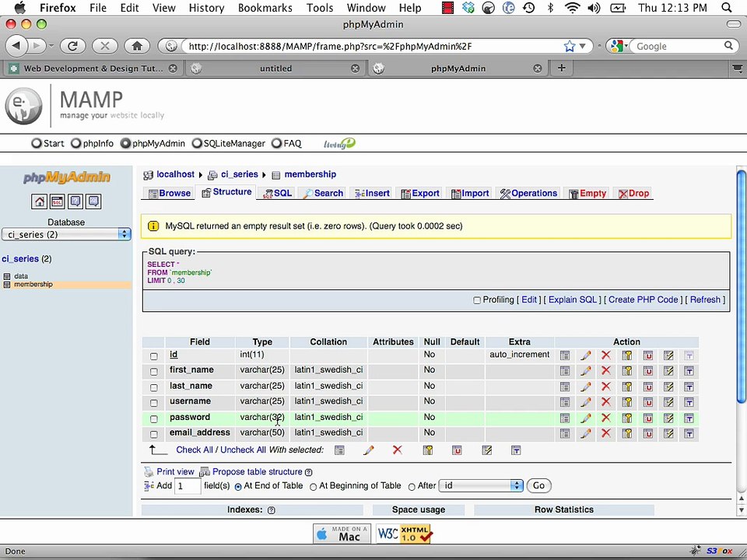Viewport: 747px width, 560px height.
Task: Check the checkbox for username field
Action: pyautogui.click(x=154, y=403)
